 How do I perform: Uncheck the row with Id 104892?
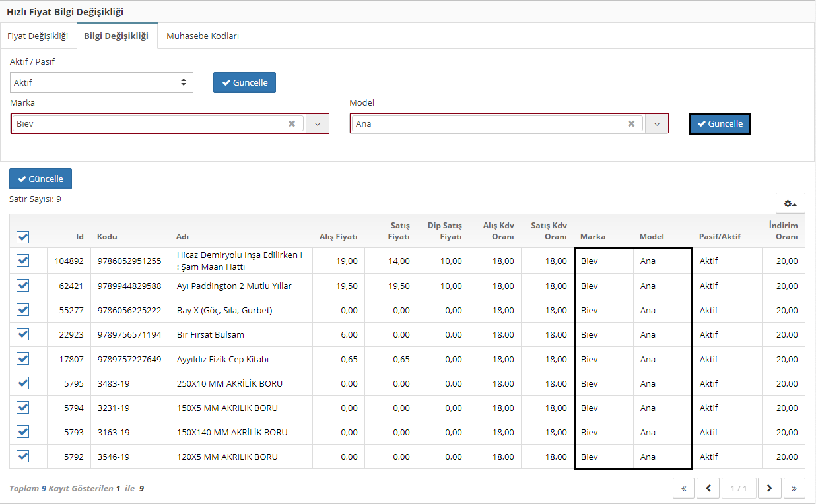(22, 261)
